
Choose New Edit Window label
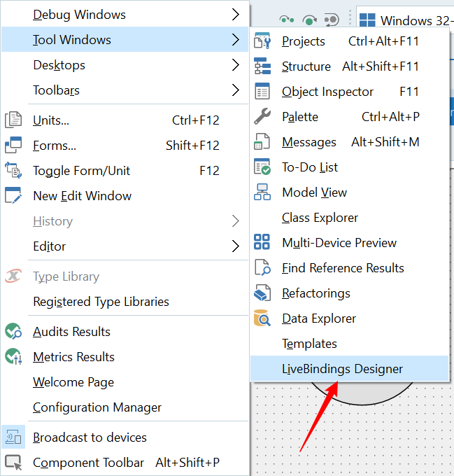82,196
